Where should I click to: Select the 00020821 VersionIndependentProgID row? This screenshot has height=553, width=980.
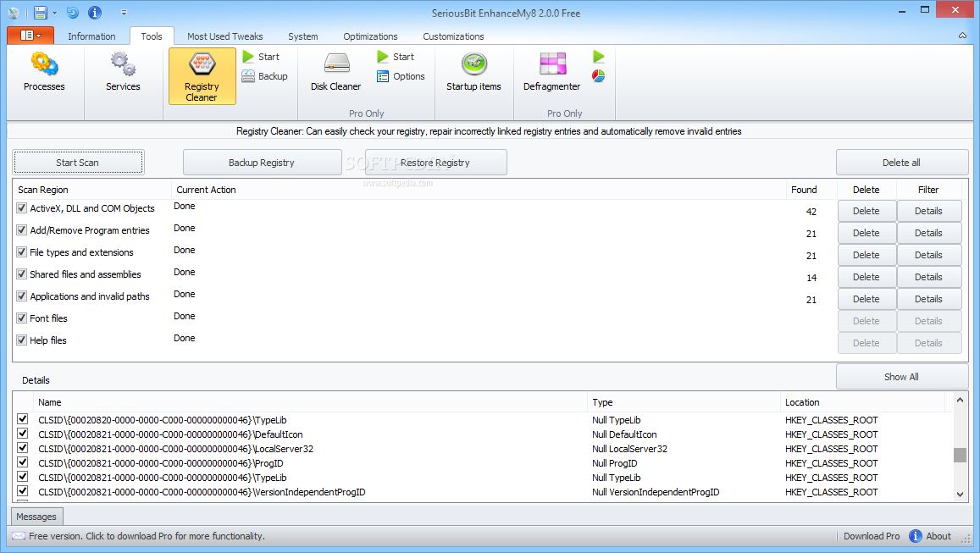(483, 492)
